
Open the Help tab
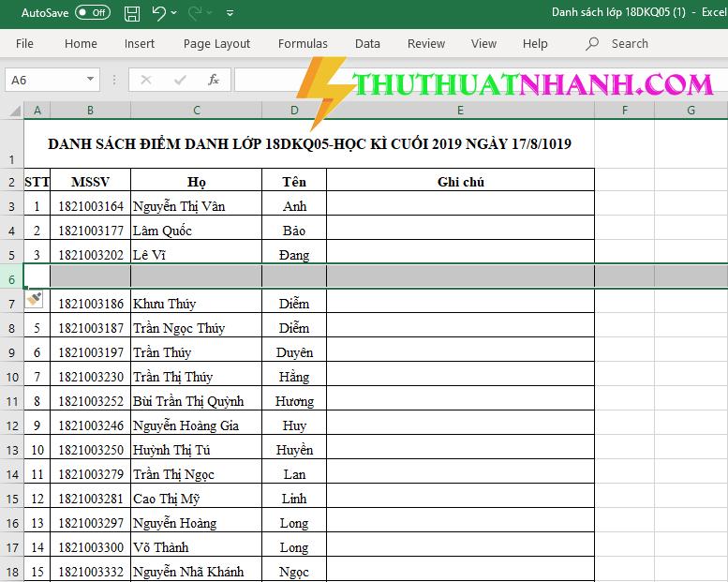tap(535, 44)
